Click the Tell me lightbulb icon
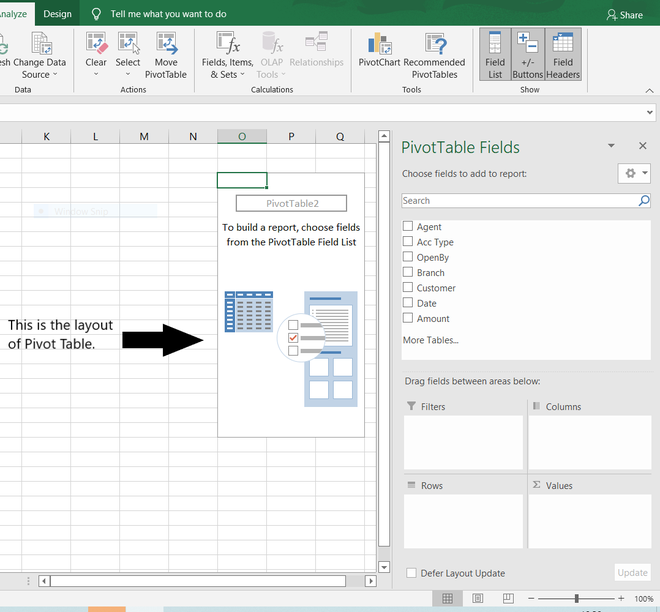 (x=96, y=14)
